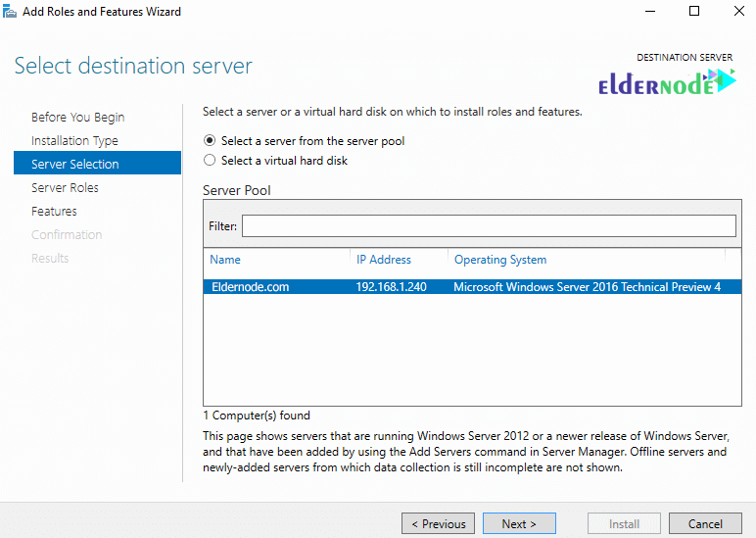Click the Previous button
Image resolution: width=756 pixels, height=538 pixels.
(439, 523)
